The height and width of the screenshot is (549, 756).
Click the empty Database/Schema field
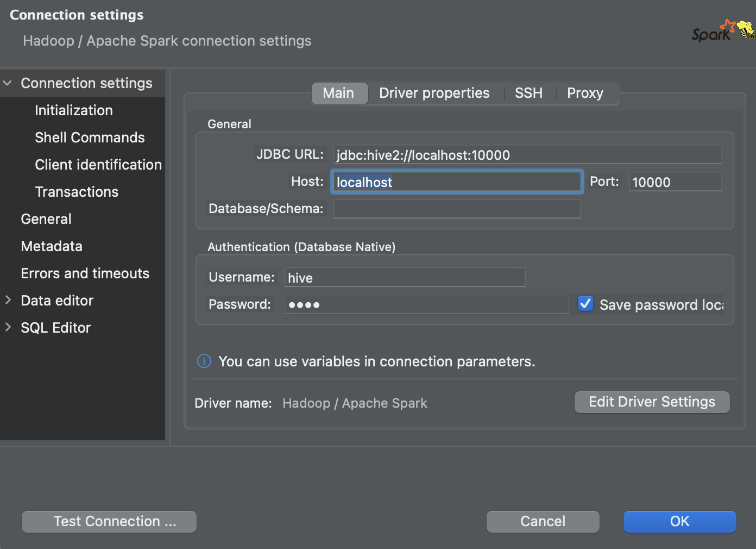[x=457, y=209]
